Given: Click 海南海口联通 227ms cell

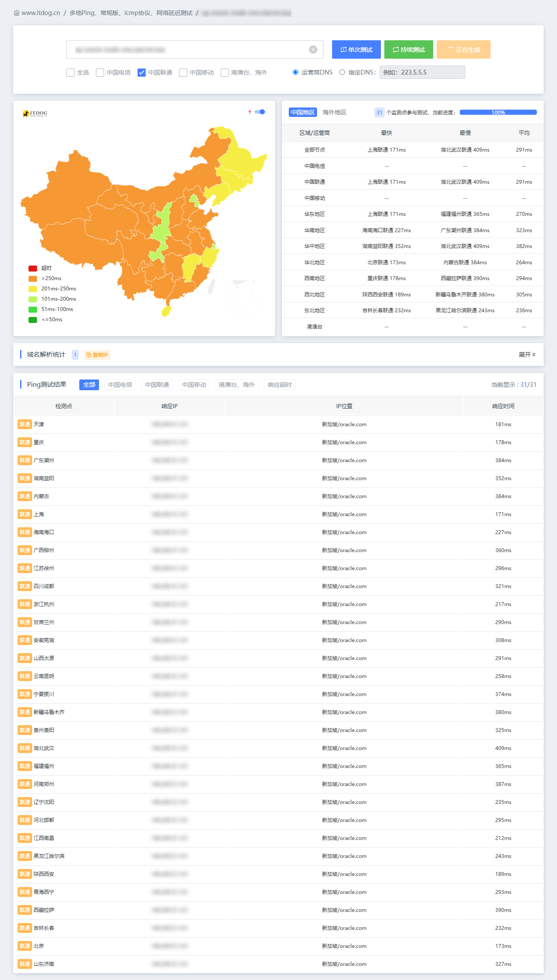Looking at the screenshot, I should click(x=386, y=230).
